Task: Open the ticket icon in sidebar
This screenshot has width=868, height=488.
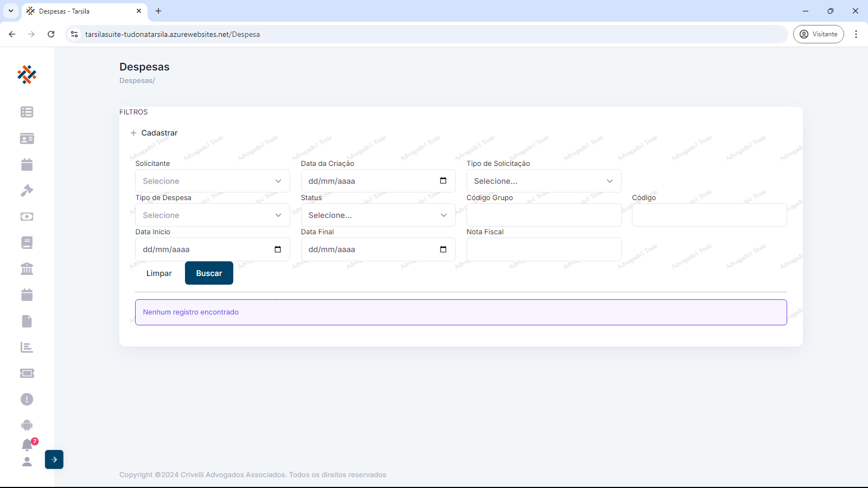Action: coord(27,373)
